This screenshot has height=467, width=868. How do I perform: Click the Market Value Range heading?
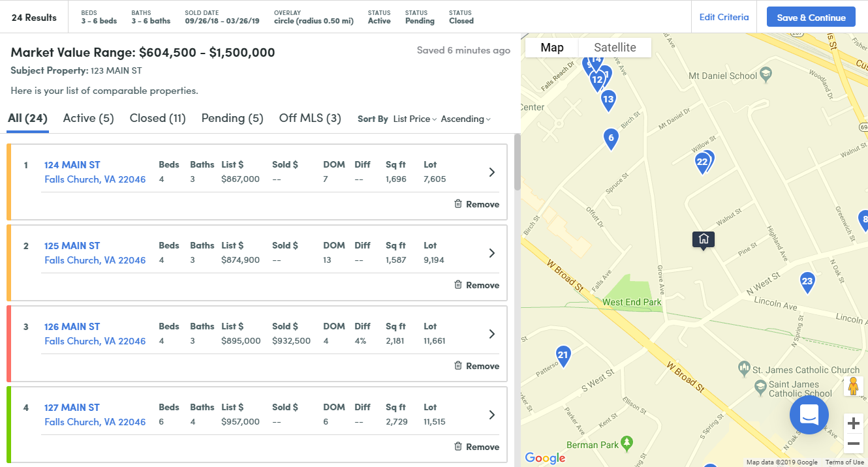pyautogui.click(x=143, y=52)
